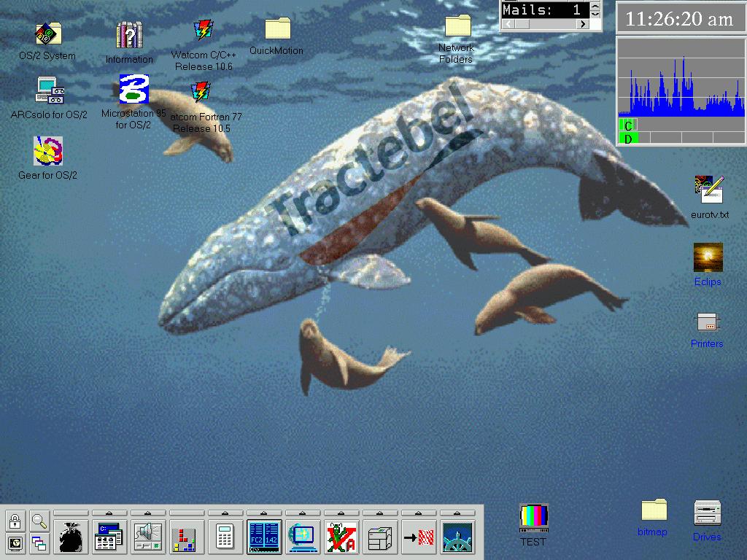Select the TEST color-bars TV icon

coord(533,518)
